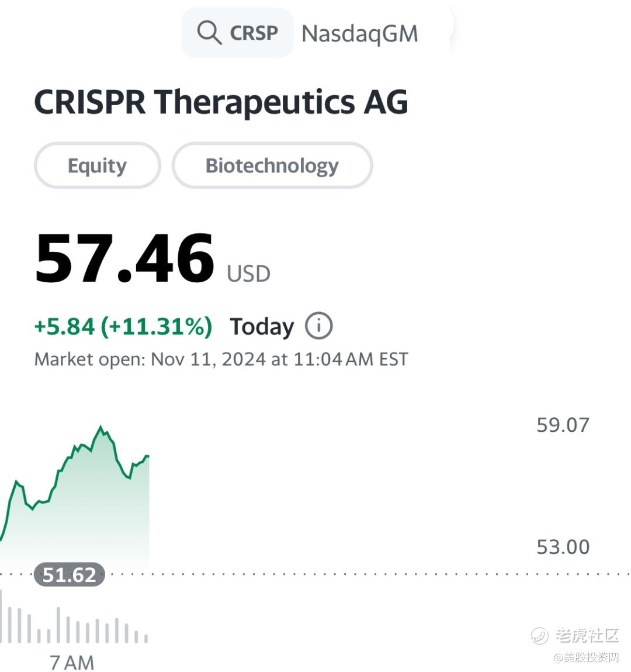Select the Biotechnology tag
The height and width of the screenshot is (672, 631).
272,165
